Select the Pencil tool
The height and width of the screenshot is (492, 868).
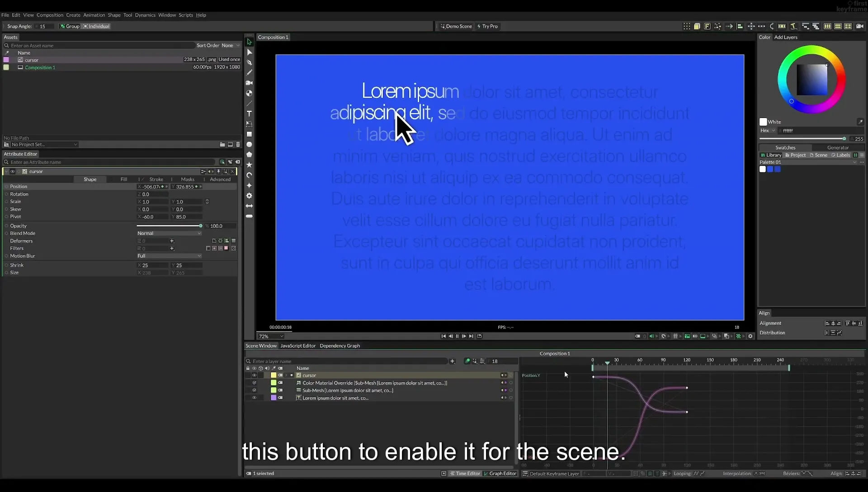[249, 72]
